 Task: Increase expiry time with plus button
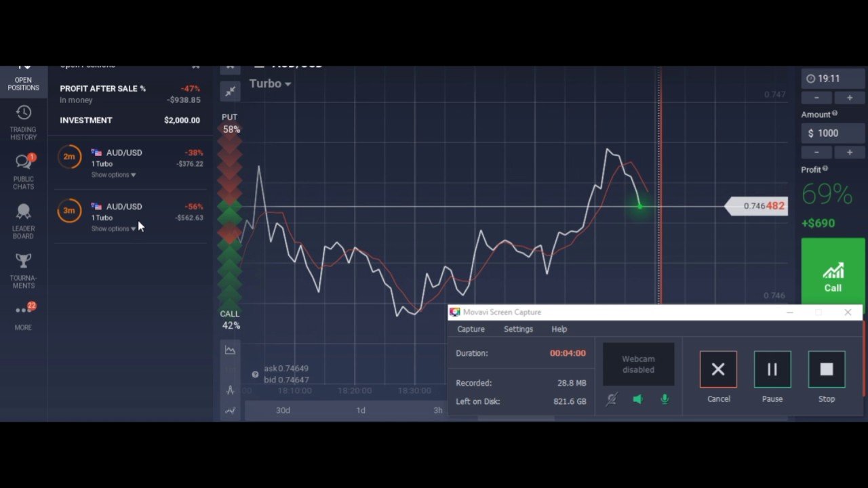click(x=849, y=98)
